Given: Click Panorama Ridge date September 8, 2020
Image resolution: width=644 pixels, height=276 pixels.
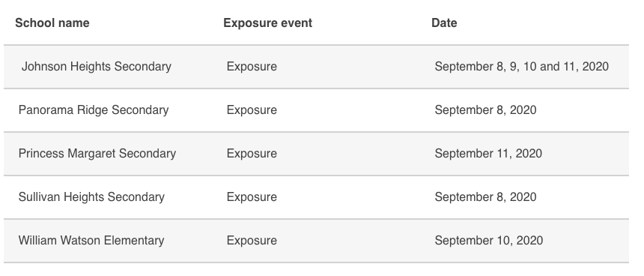Looking at the screenshot, I should click(485, 110).
